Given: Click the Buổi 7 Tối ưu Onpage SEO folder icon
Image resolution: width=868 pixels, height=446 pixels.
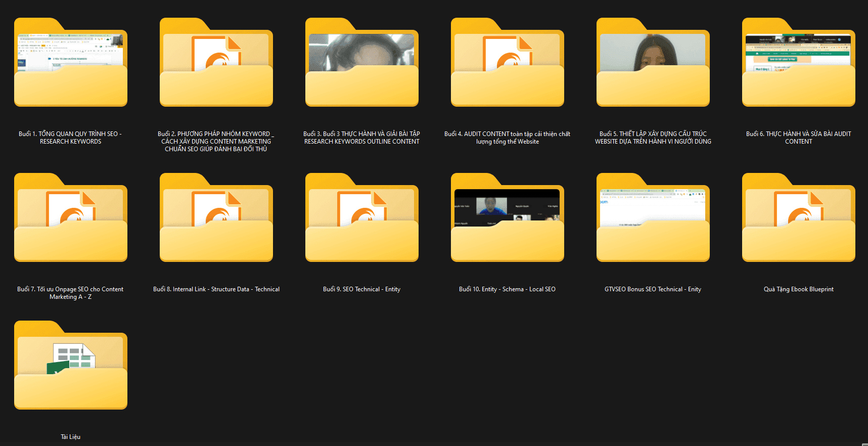Looking at the screenshot, I should 71,217.
